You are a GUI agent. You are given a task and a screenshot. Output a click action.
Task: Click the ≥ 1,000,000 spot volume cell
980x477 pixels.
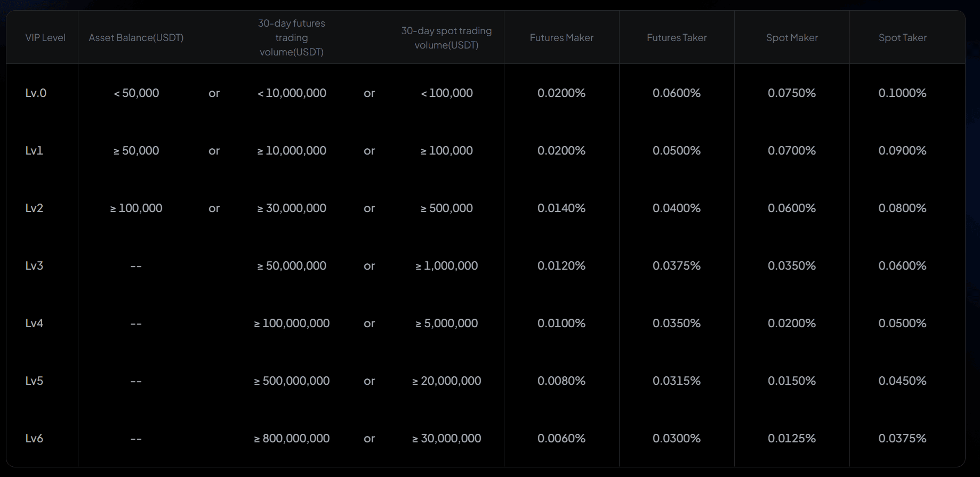pyautogui.click(x=447, y=266)
